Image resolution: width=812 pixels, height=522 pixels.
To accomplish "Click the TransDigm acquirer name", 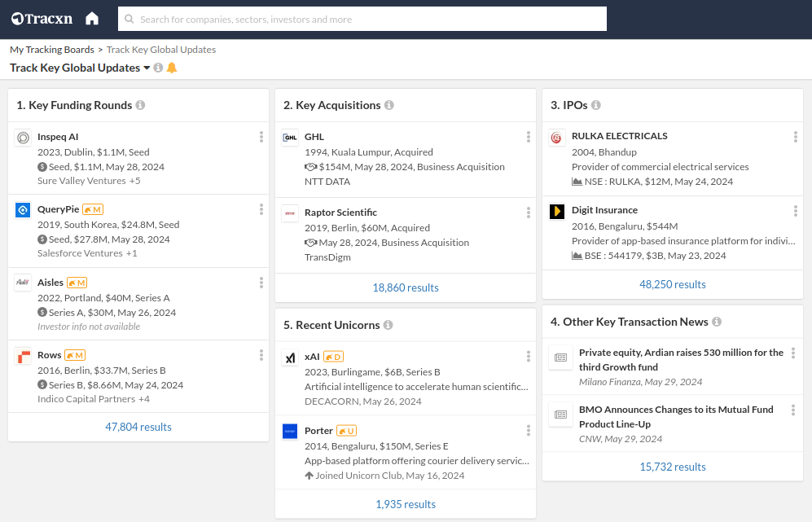I will tap(327, 257).
